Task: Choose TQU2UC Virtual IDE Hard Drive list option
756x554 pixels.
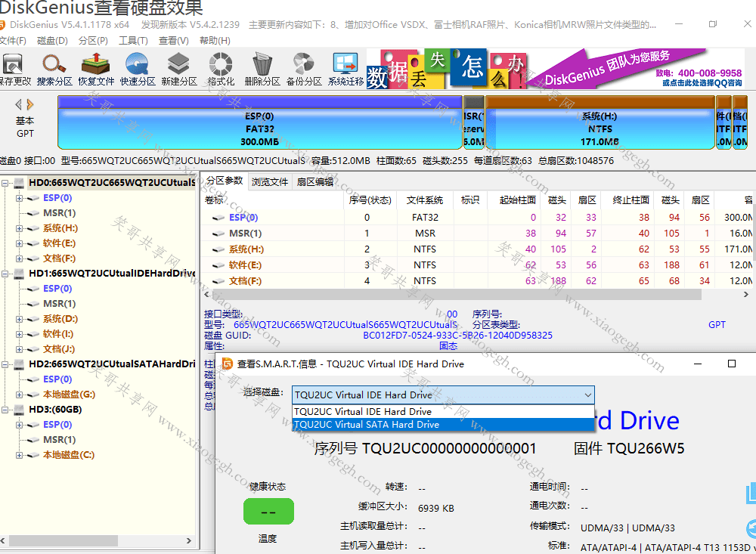Action: [443, 412]
